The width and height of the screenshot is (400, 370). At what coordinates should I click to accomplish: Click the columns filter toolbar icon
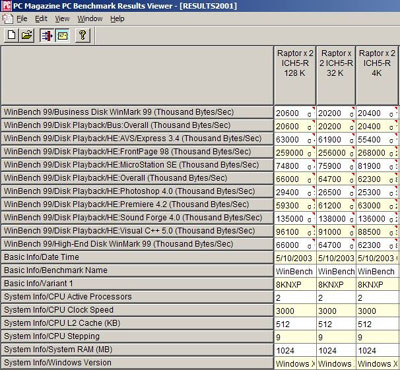[x=46, y=35]
